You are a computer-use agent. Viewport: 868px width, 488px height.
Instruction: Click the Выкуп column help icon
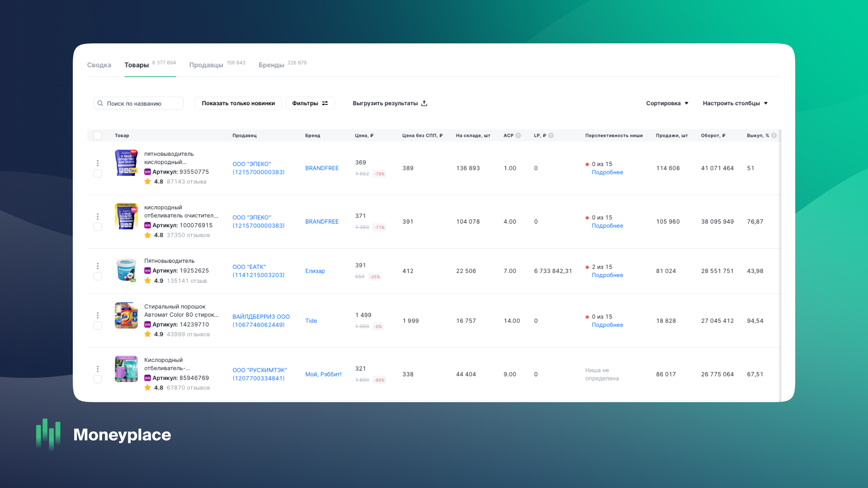(774, 136)
